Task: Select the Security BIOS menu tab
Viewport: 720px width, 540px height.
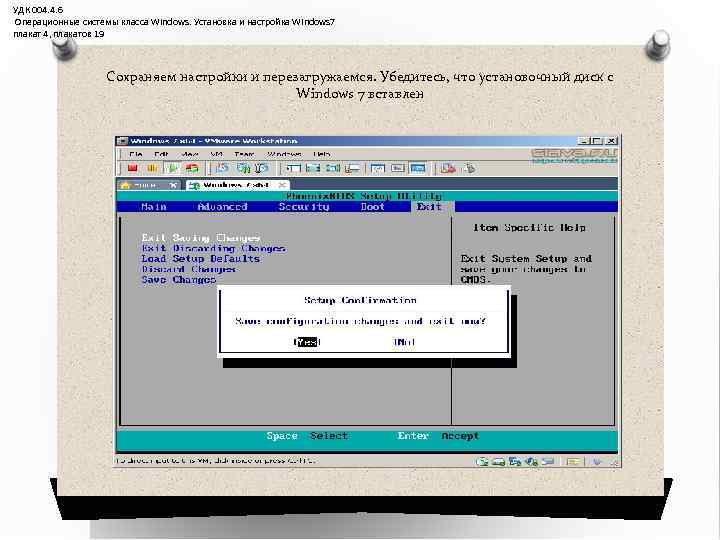Action: tap(304, 207)
